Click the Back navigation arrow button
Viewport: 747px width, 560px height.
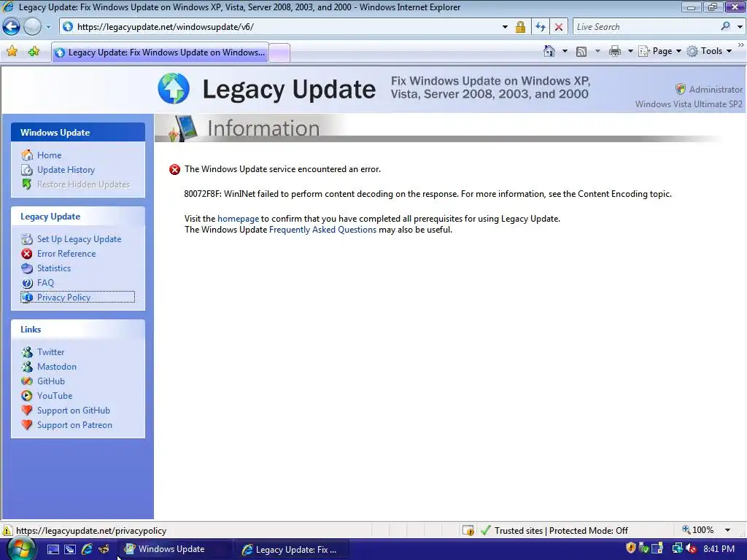[12, 27]
